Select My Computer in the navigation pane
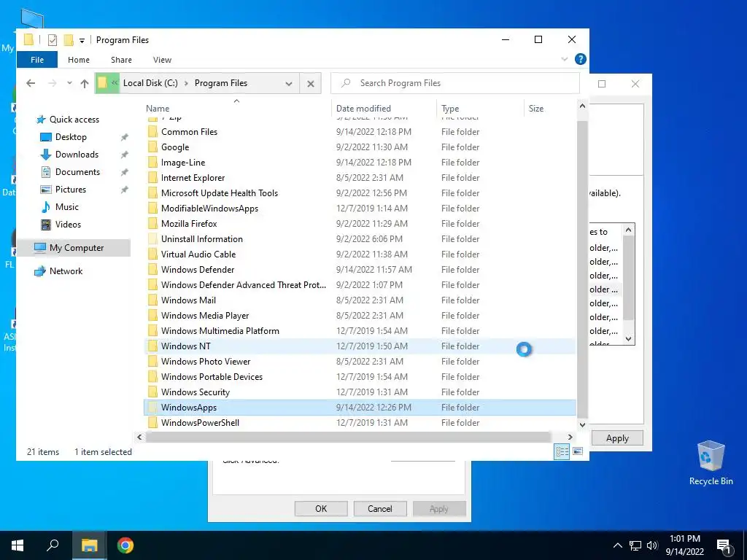The width and height of the screenshot is (747, 560). 74,248
